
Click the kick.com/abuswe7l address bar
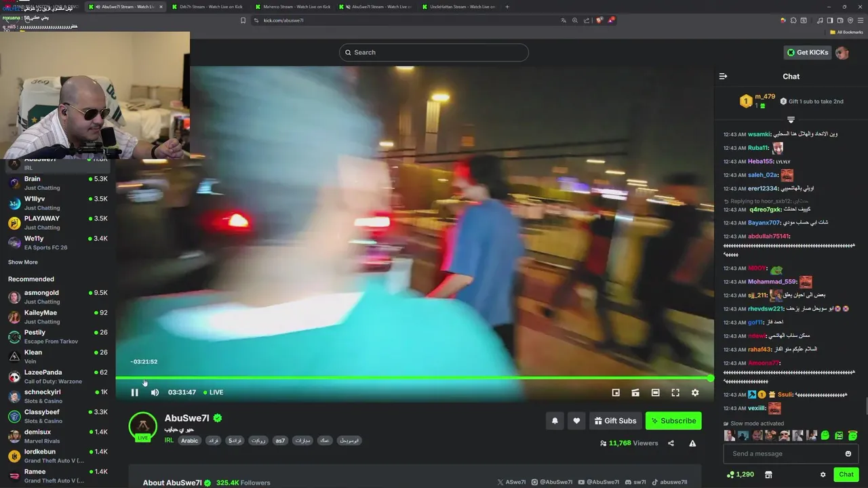[407, 20]
